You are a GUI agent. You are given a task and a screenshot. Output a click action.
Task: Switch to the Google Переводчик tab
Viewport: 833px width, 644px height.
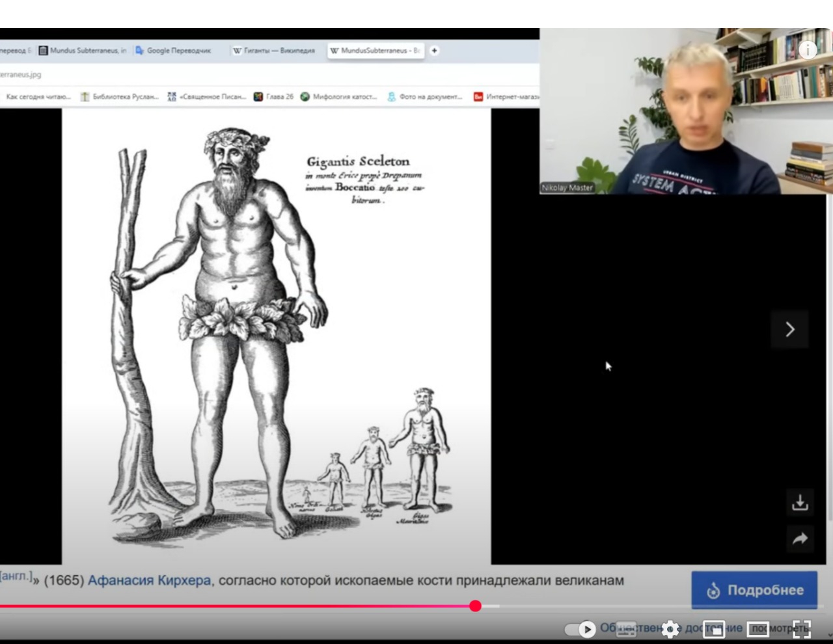[x=173, y=51]
